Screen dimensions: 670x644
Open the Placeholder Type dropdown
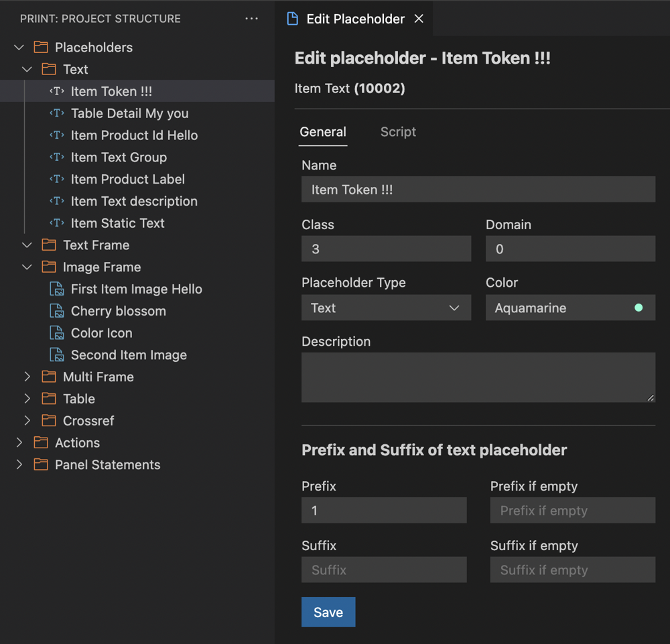387,308
